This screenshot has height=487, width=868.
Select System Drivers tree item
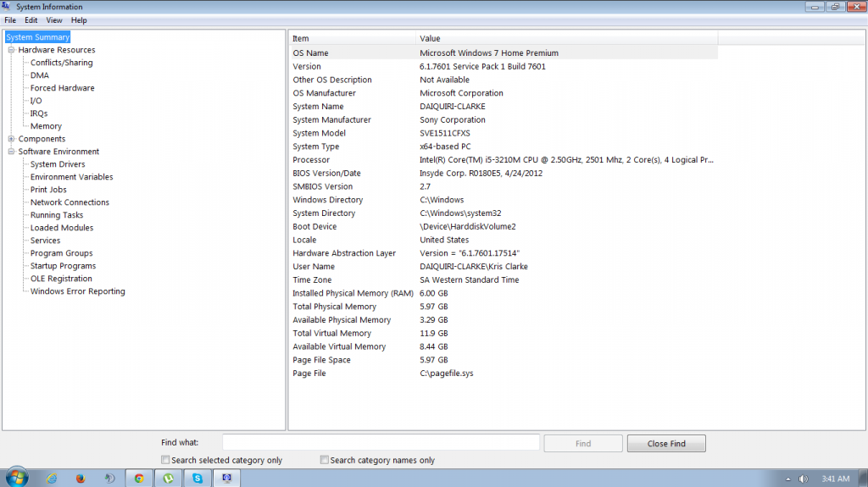point(58,164)
